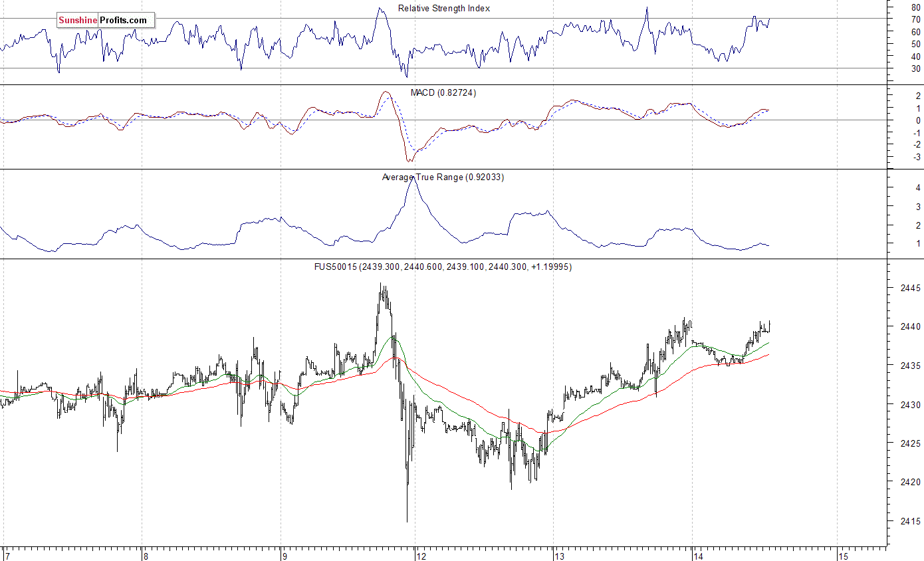Click date label 15 on time axis

tap(843, 556)
